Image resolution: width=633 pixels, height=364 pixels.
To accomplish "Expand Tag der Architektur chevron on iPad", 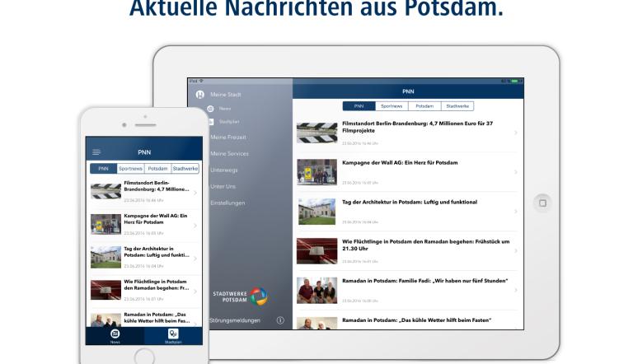I will click(x=516, y=212).
